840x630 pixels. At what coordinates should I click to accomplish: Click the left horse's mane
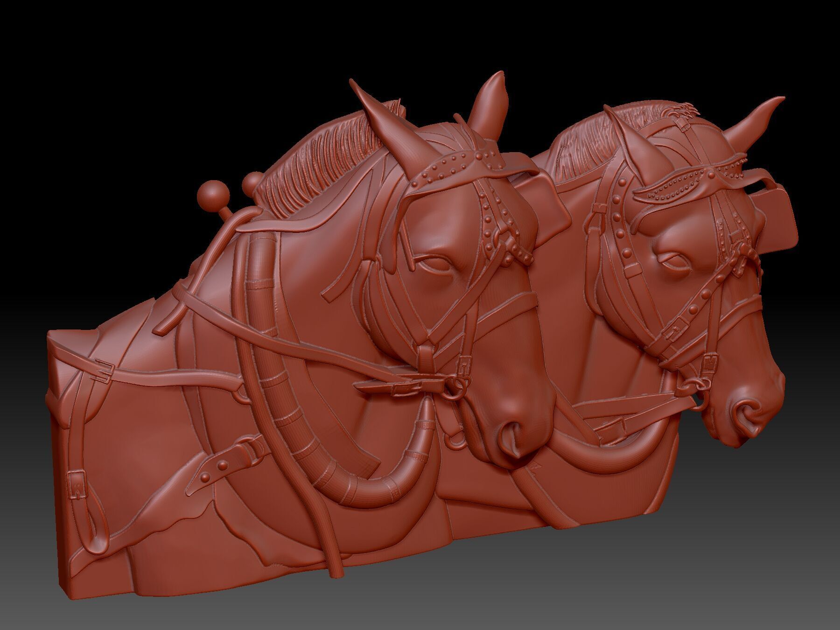(322, 163)
